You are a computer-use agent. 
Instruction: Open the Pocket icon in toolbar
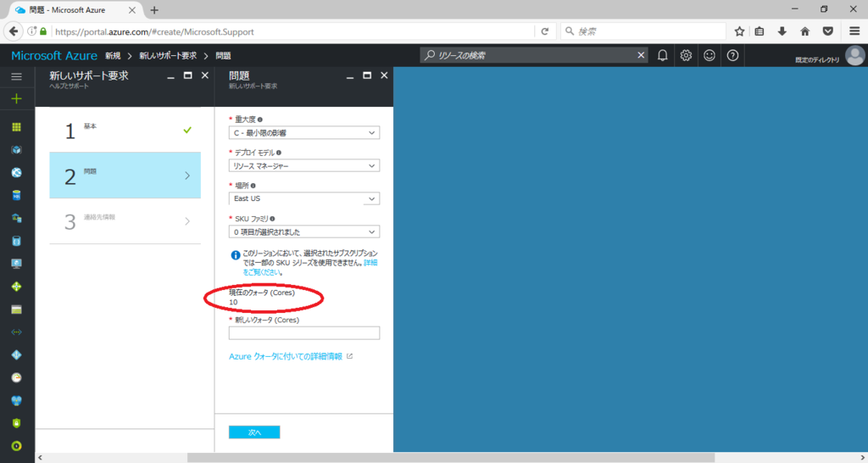[x=828, y=31]
